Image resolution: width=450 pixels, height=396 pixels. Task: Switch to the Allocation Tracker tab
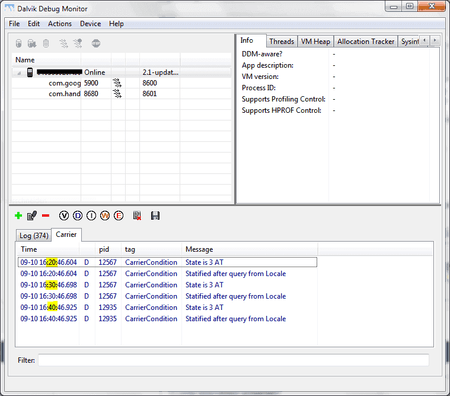tap(366, 41)
